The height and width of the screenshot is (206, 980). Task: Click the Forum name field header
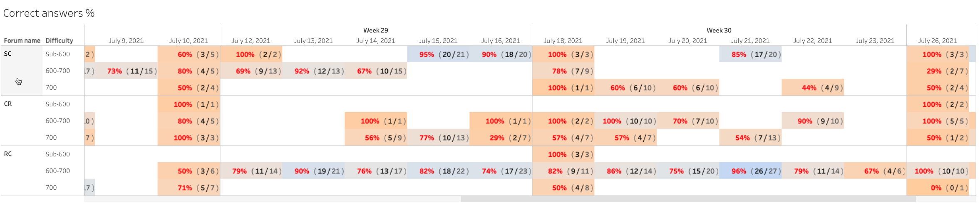(22, 41)
